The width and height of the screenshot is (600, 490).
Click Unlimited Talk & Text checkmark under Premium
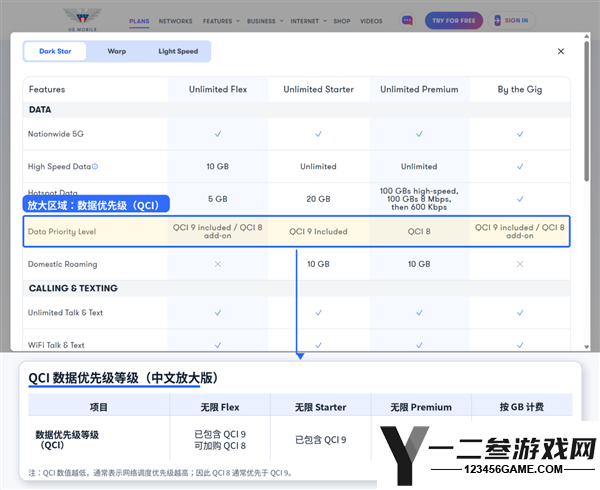coord(419,313)
